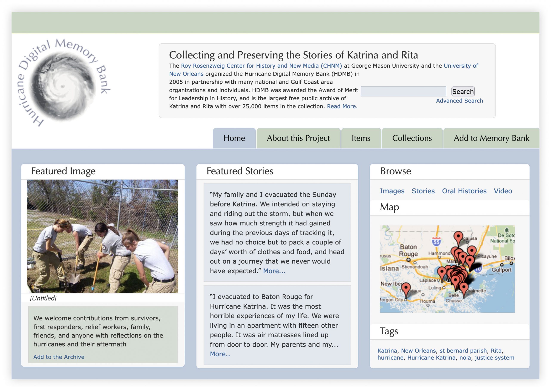Select the Katrina tag
Screen dimensions: 551x392
click(x=387, y=350)
